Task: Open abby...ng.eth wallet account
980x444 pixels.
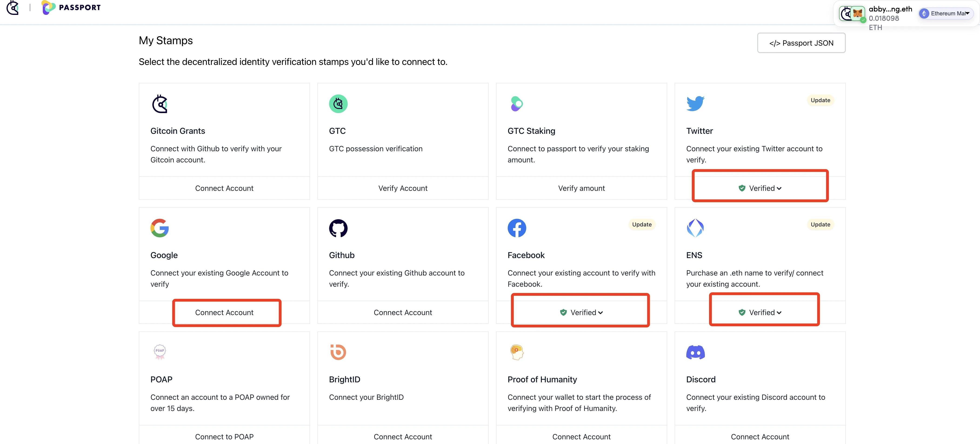Action: pos(890,9)
